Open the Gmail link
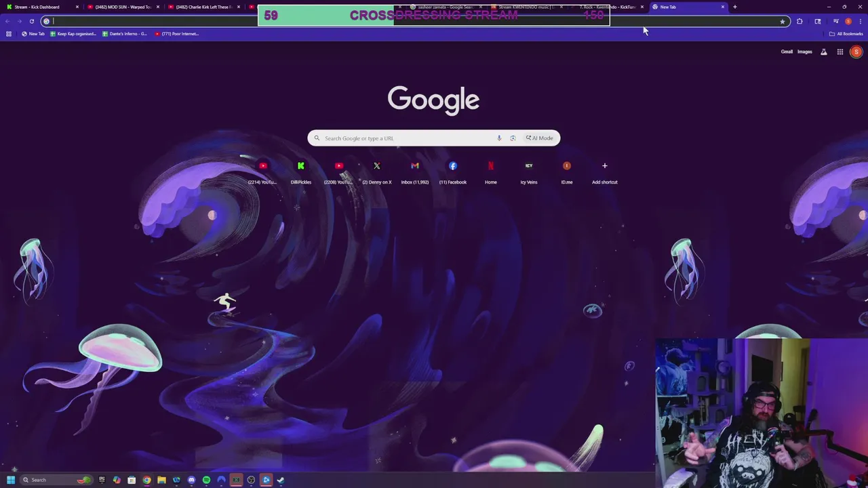This screenshot has width=868, height=488. (787, 52)
